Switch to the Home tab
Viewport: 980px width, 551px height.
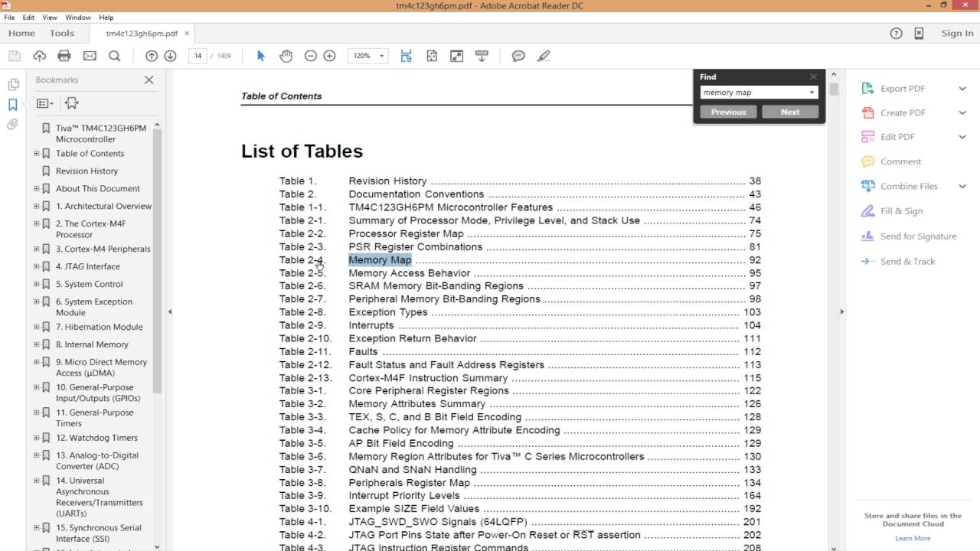pos(21,33)
